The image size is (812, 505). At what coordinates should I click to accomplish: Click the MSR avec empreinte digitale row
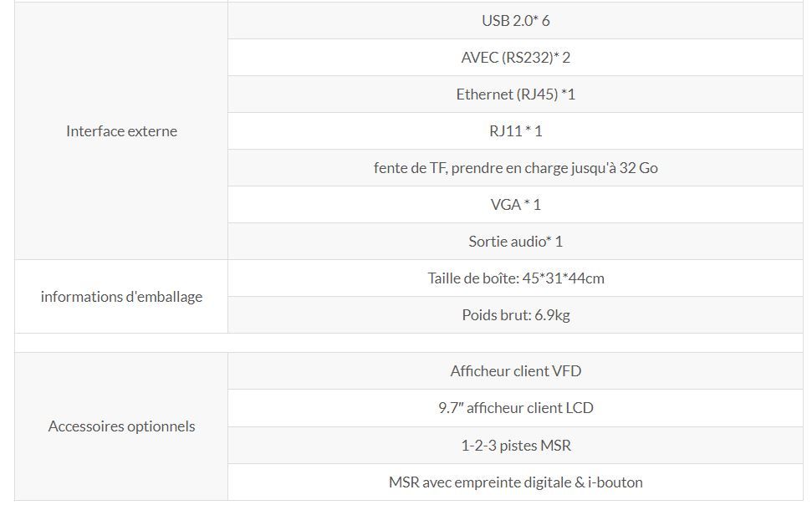(515, 482)
